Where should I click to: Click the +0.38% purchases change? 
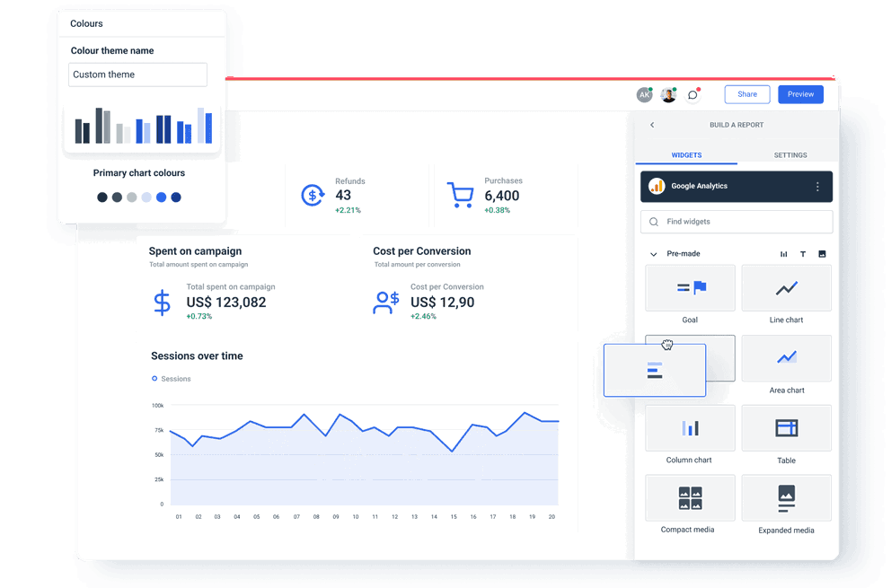[x=498, y=210]
